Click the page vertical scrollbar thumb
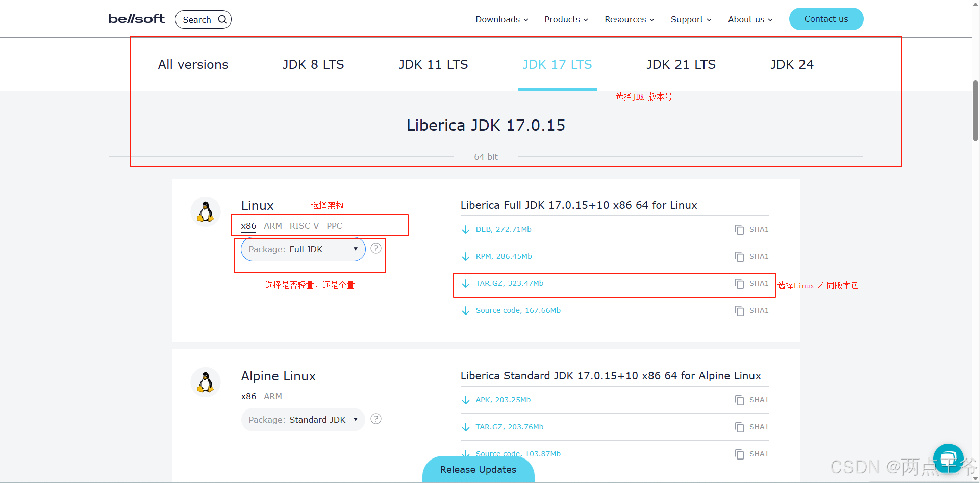The height and width of the screenshot is (483, 980). [x=975, y=110]
